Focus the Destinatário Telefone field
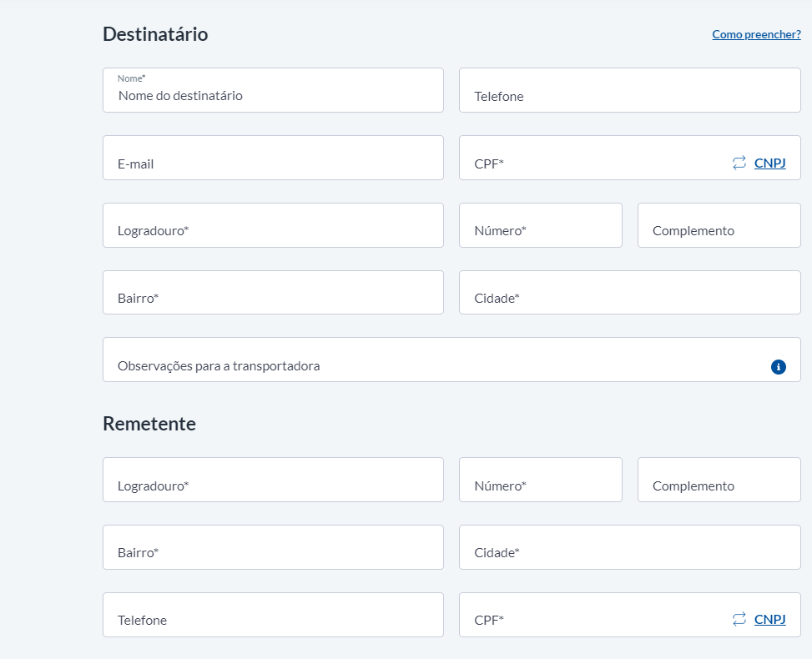 pyautogui.click(x=630, y=90)
